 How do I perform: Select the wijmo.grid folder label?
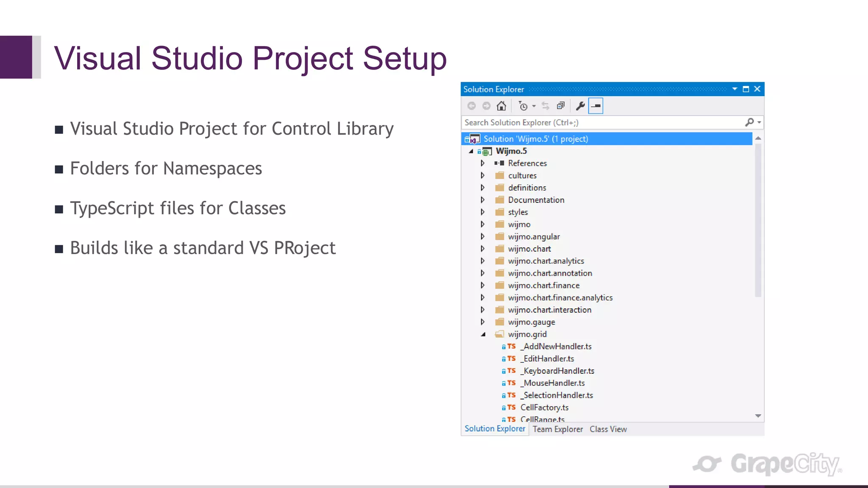pos(527,335)
